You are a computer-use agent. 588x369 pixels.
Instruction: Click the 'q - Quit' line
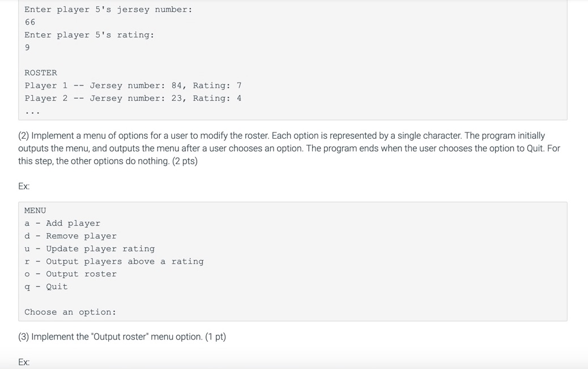click(x=46, y=287)
